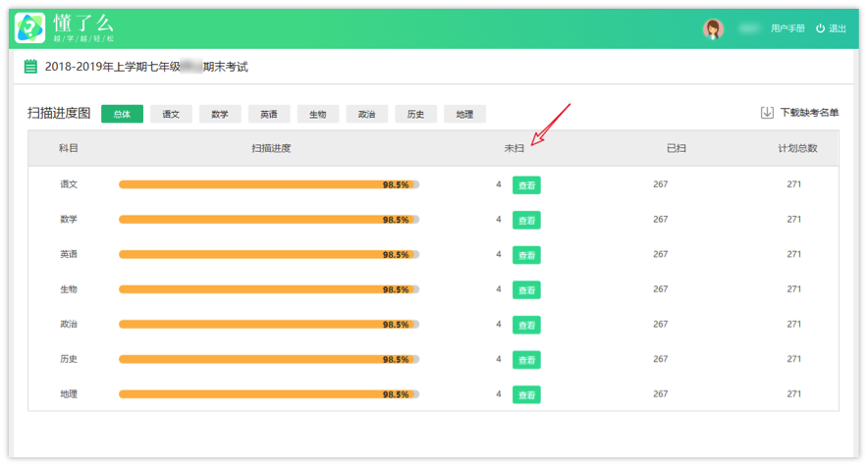
Task: Click the 271 planned total in 地理 row
Action: point(793,394)
